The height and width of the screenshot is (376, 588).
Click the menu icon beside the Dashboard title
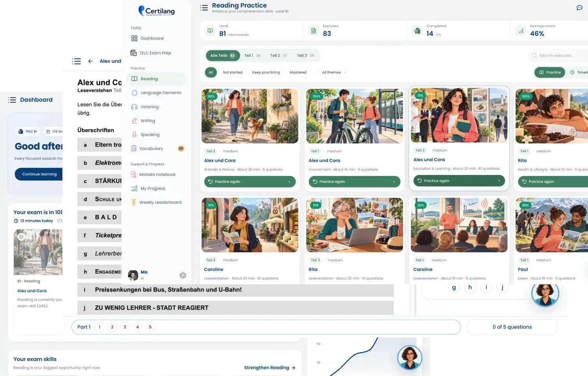point(12,100)
